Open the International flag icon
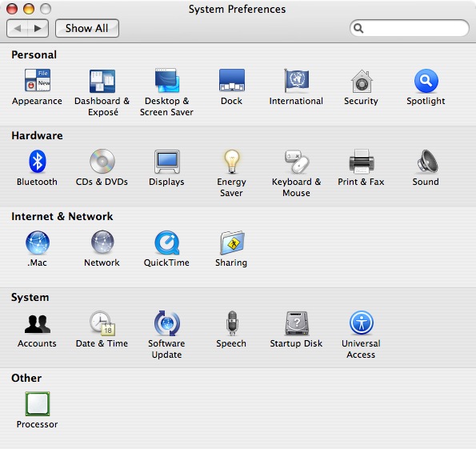Image resolution: width=476 pixels, height=449 pixels. click(296, 80)
